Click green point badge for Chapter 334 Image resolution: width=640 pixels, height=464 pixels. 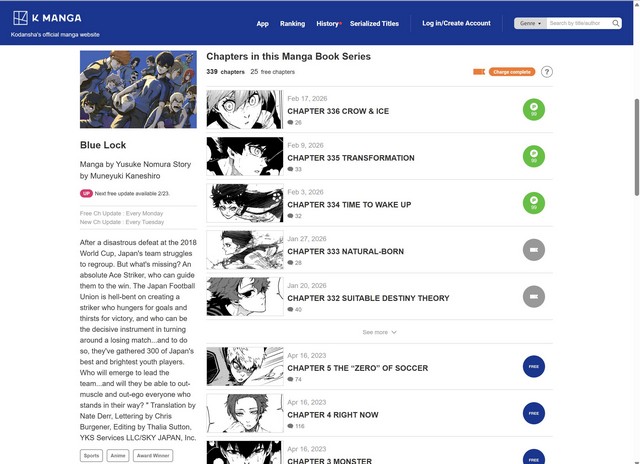(534, 203)
